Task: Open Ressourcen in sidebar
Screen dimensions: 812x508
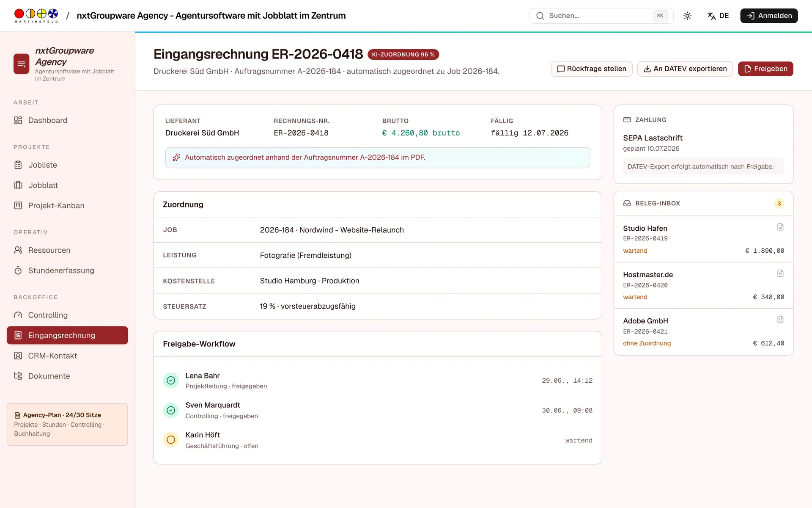Action: point(67,250)
